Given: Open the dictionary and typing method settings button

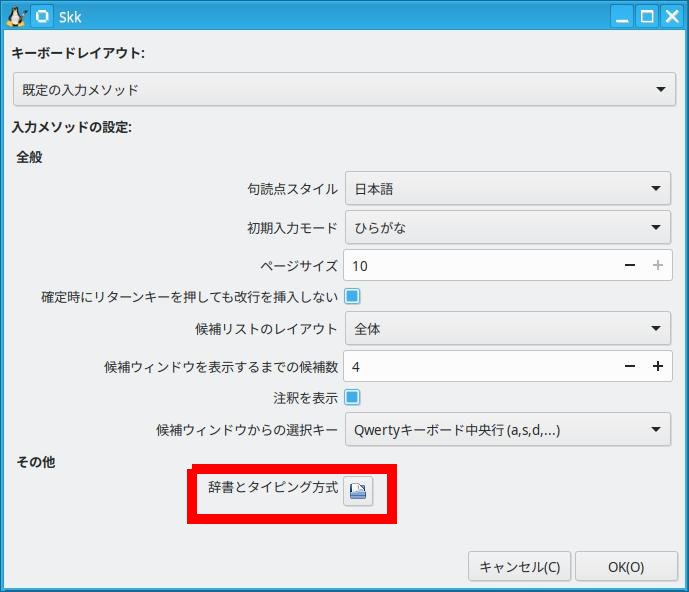Looking at the screenshot, I should coord(358,491).
